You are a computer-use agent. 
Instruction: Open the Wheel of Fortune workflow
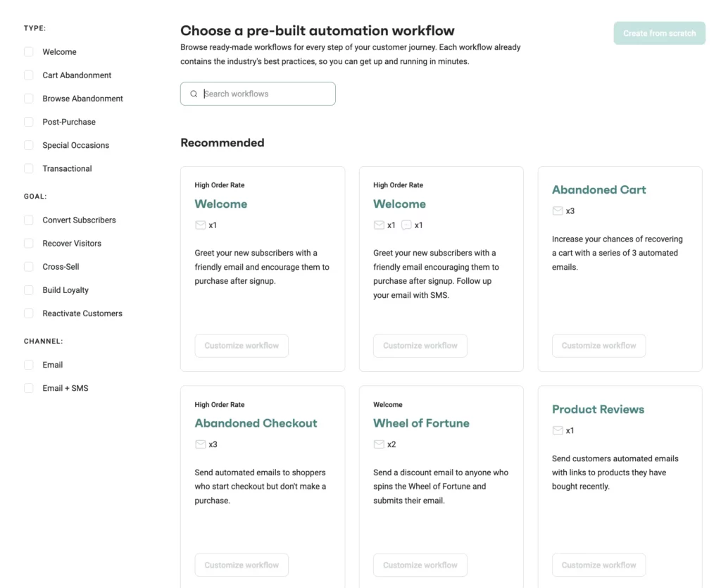pos(420,423)
